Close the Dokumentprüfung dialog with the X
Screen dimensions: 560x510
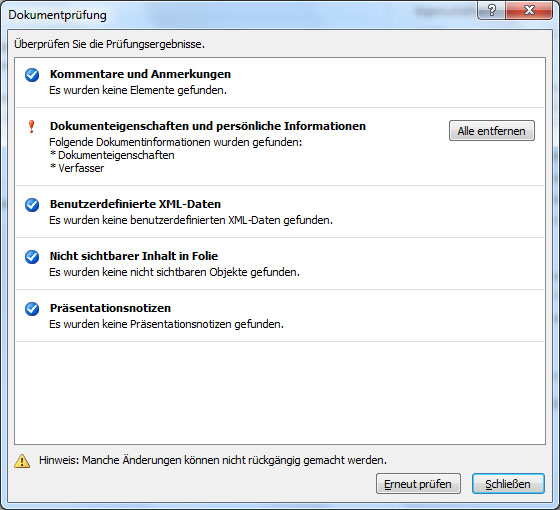(529, 10)
